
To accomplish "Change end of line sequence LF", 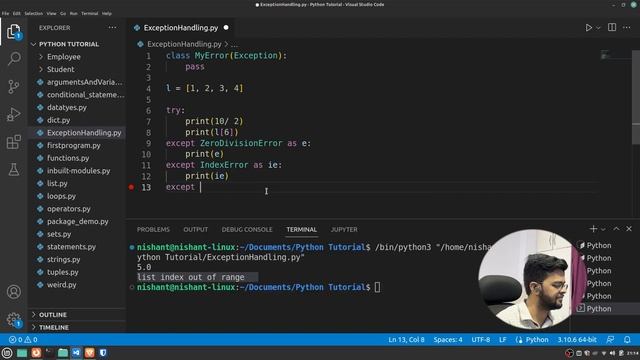I will tap(502, 340).
